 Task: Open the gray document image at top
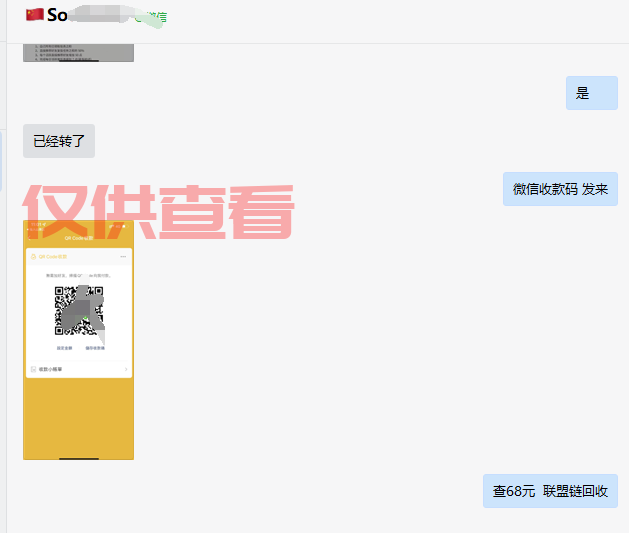click(x=78, y=52)
